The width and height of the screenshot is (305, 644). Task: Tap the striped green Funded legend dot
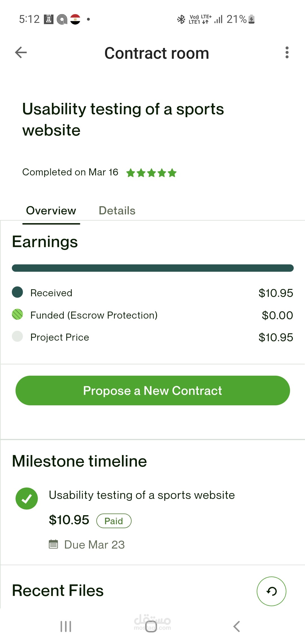pyautogui.click(x=18, y=314)
